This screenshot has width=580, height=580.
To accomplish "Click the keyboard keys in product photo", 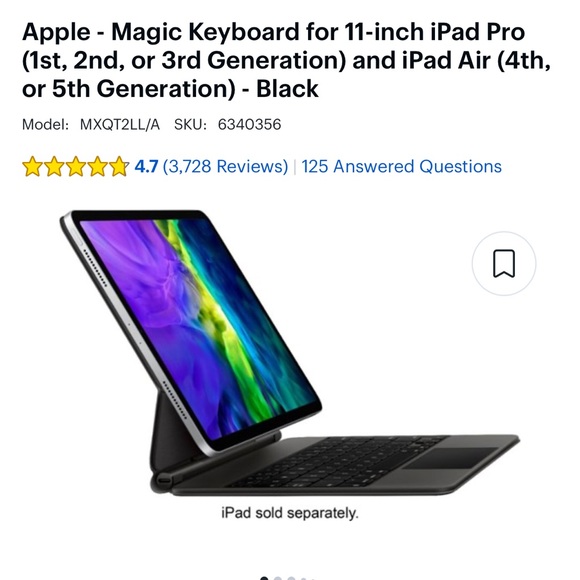I will [x=333, y=462].
